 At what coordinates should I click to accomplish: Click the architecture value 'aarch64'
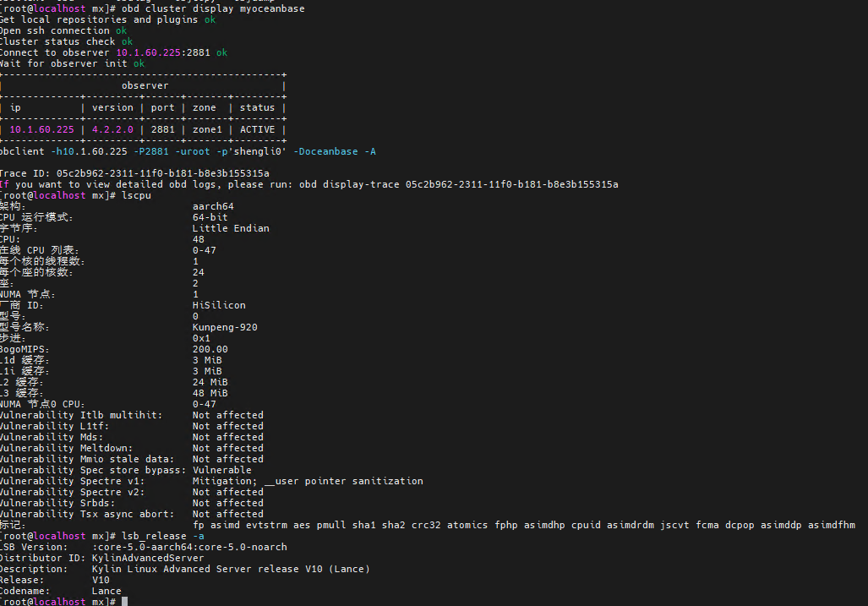coord(213,206)
